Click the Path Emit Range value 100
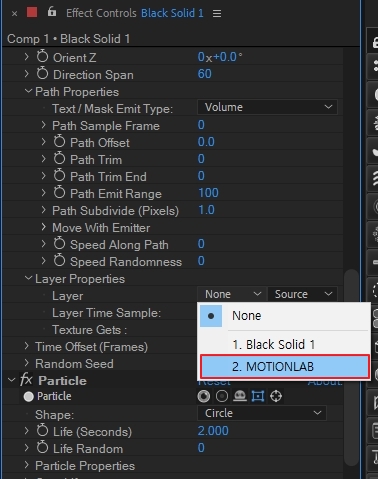This screenshot has height=479, width=378. point(208,193)
